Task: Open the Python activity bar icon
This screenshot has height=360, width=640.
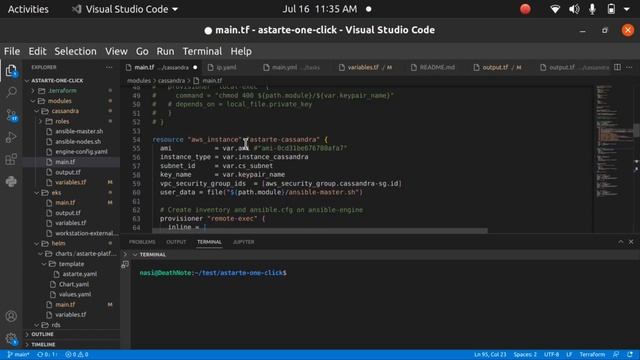Action: 11,181
